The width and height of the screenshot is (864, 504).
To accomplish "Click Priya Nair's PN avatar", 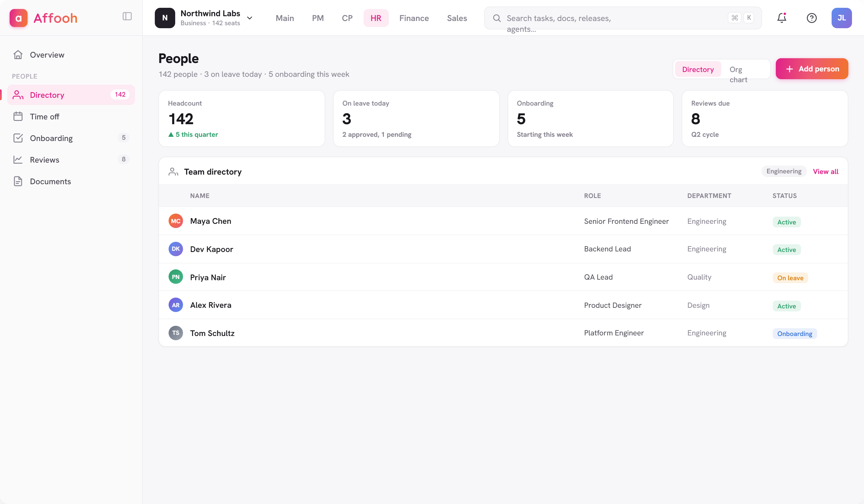I will tap(176, 277).
